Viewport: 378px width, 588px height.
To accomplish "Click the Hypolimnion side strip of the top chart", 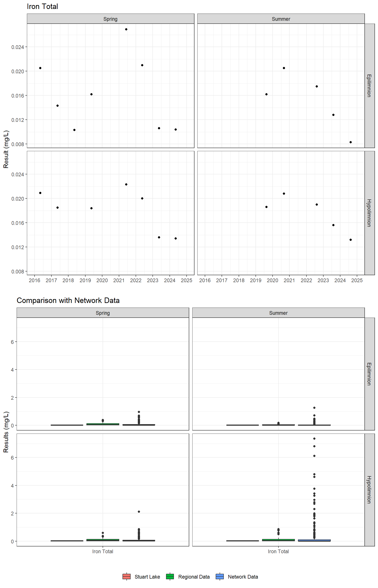I will click(x=370, y=213).
